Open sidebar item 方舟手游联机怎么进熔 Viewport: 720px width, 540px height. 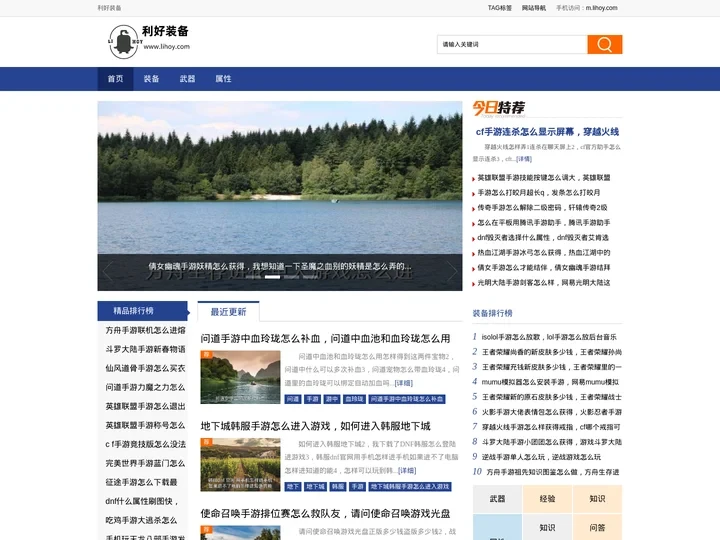(x=145, y=330)
